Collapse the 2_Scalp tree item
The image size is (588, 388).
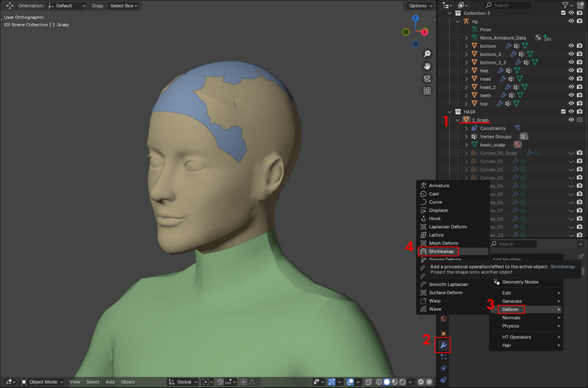(x=458, y=120)
